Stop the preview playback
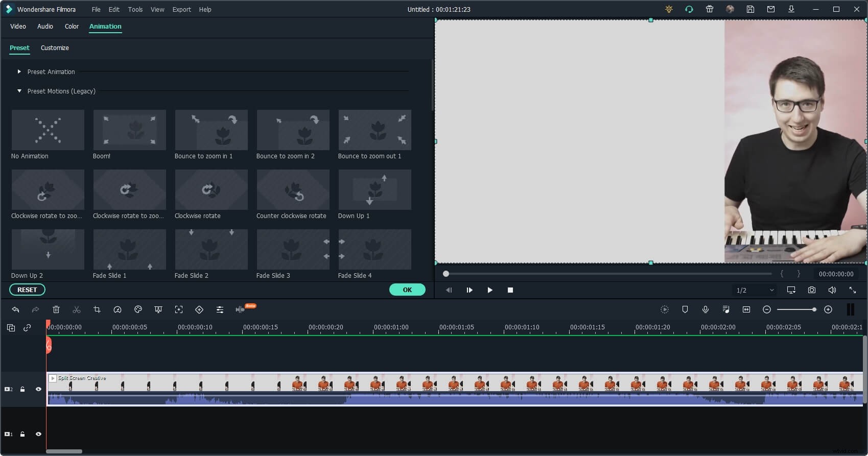Screen dimensions: 868x456 510,290
